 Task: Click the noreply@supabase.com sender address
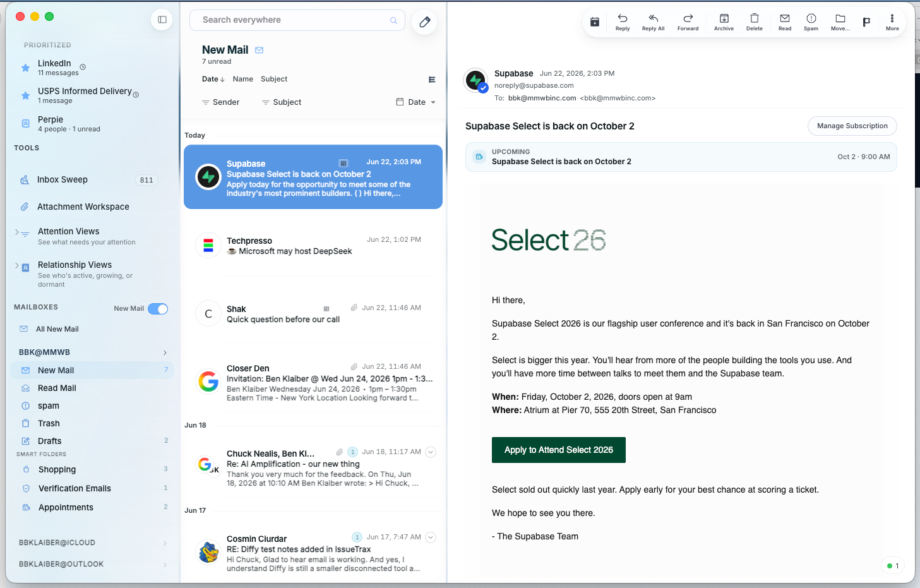point(534,85)
